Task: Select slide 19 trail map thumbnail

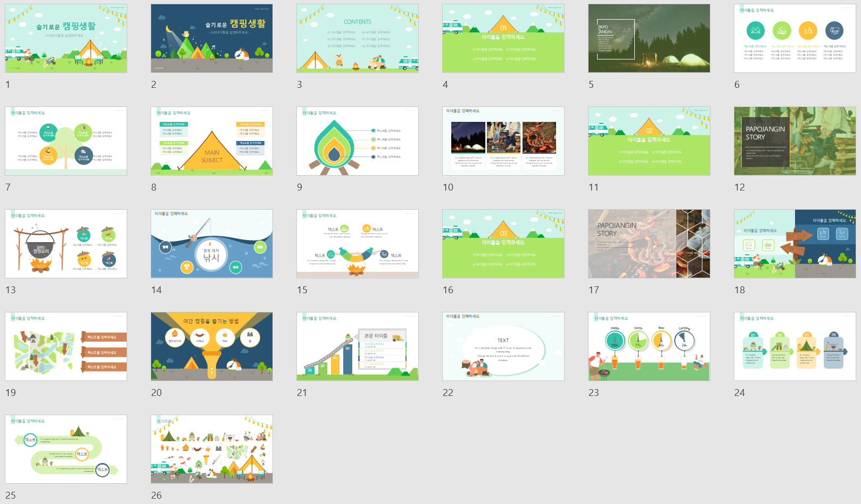Action: tap(66, 346)
